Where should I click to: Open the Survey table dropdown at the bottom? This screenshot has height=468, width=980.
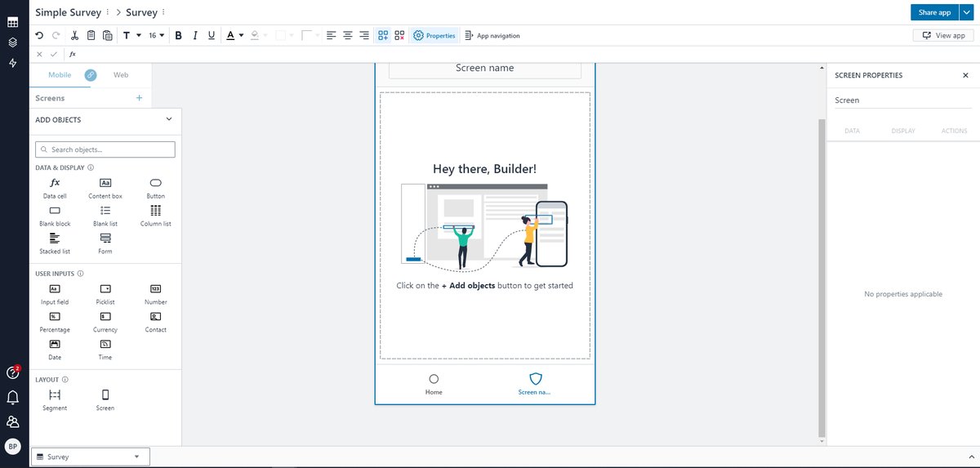pyautogui.click(x=90, y=457)
